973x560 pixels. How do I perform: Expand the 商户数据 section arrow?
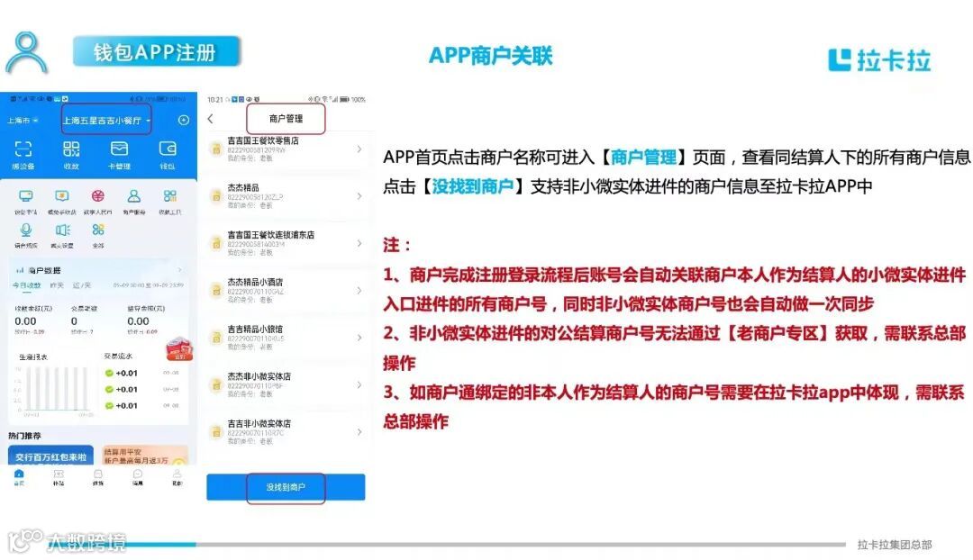180,270
